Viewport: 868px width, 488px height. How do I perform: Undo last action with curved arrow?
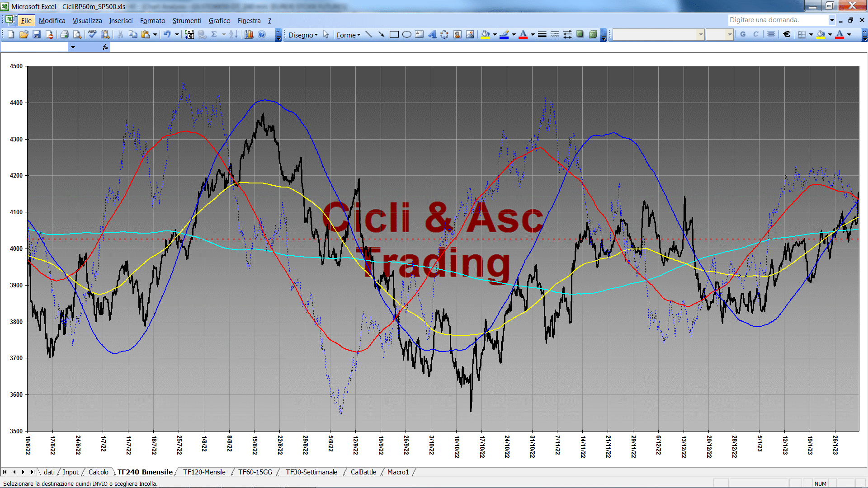(167, 34)
